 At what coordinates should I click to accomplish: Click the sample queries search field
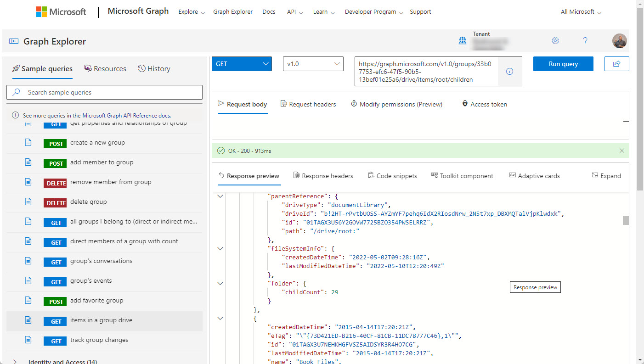[105, 92]
